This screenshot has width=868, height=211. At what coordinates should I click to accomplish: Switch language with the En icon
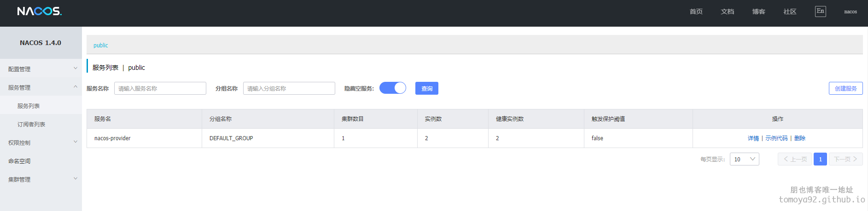point(820,11)
